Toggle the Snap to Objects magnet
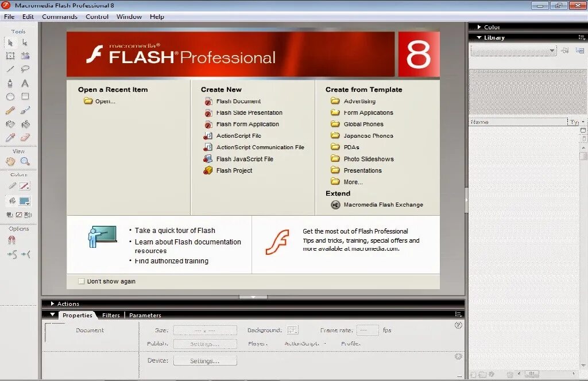Image resolution: width=588 pixels, height=381 pixels. [x=11, y=240]
